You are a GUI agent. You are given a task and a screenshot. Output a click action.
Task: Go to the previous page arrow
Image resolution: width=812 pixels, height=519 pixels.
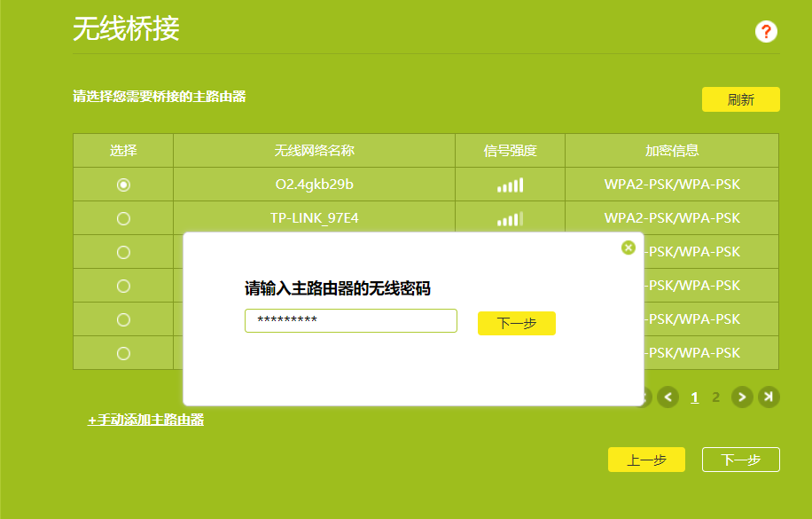coord(668,397)
